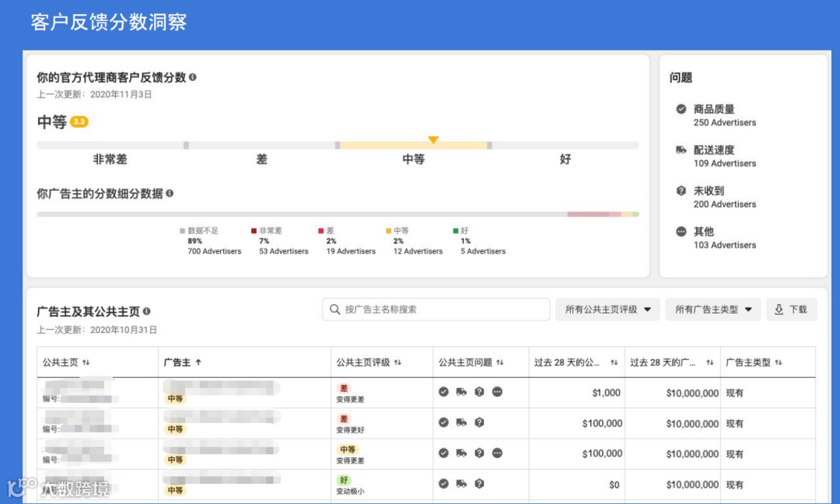Click the 差 rating badge with 变得更差
The image size is (840, 504).
click(x=344, y=388)
